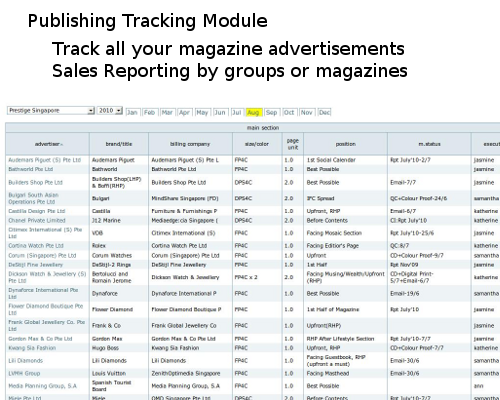Open Media Planning Group, S.A advertiser link

tap(42, 386)
